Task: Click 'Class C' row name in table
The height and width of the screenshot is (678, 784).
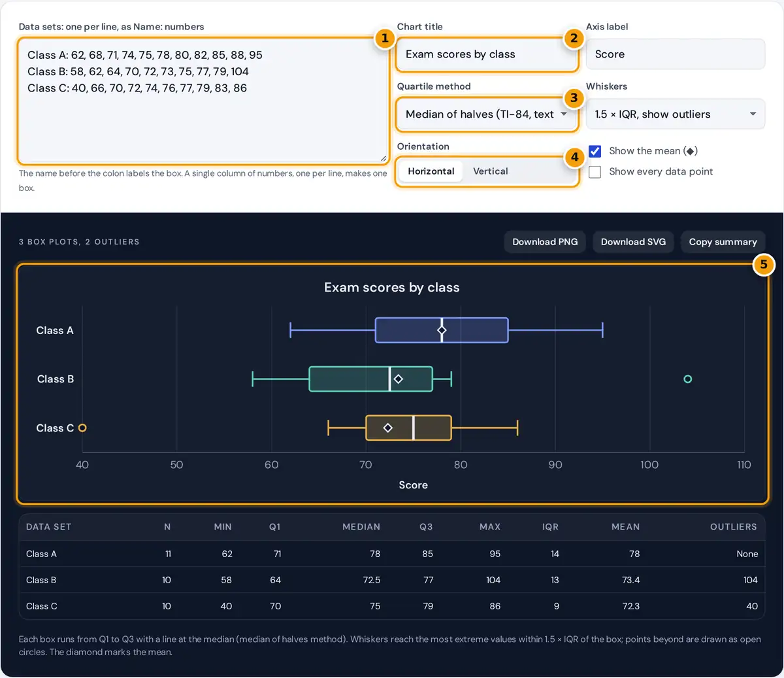Action: point(42,606)
